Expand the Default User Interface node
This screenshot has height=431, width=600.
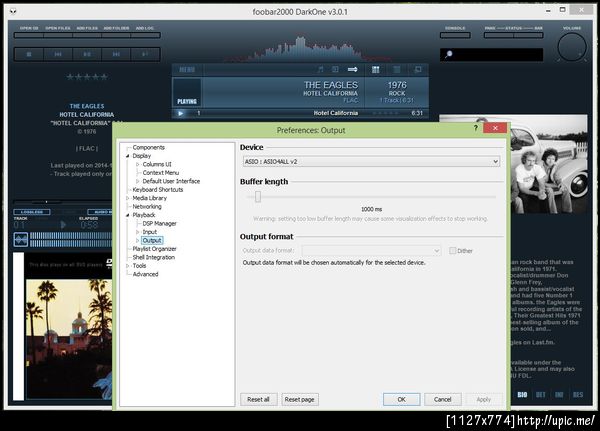(138, 181)
